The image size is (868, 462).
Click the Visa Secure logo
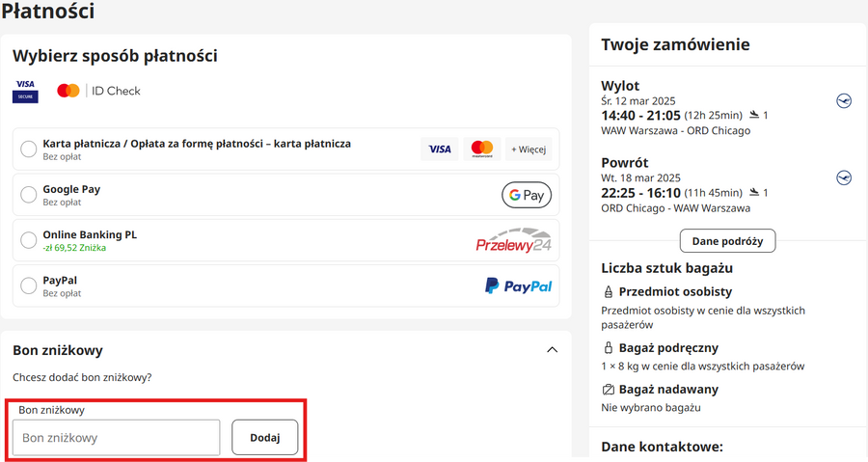[25, 91]
